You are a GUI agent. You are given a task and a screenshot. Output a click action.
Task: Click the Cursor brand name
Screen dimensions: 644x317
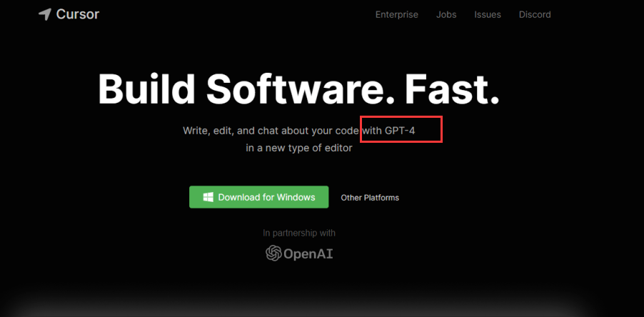(x=78, y=14)
